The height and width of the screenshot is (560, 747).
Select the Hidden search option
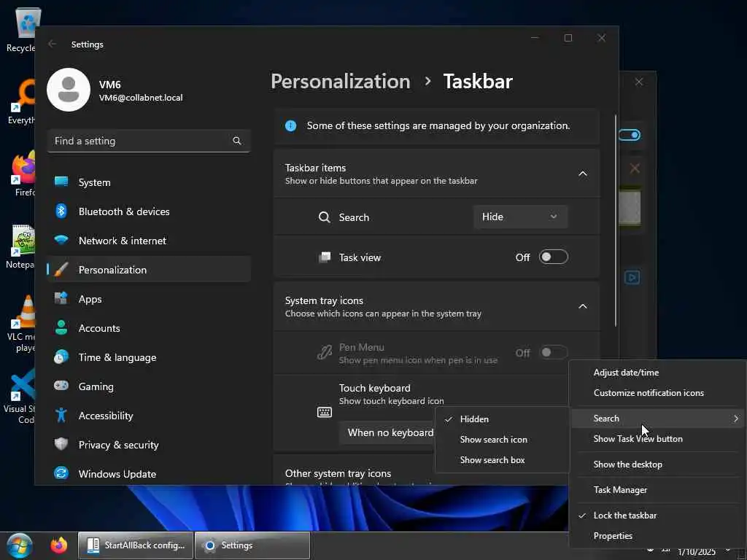502,419
